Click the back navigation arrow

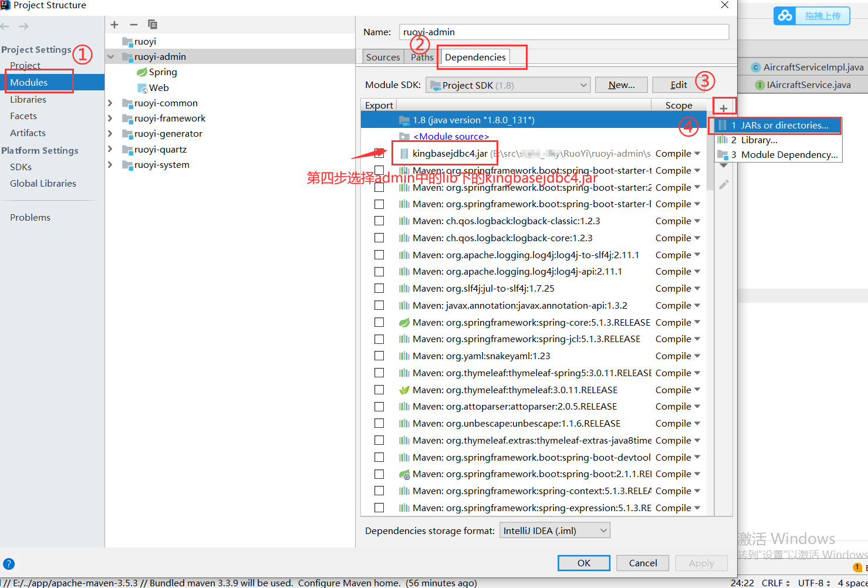click(x=6, y=26)
